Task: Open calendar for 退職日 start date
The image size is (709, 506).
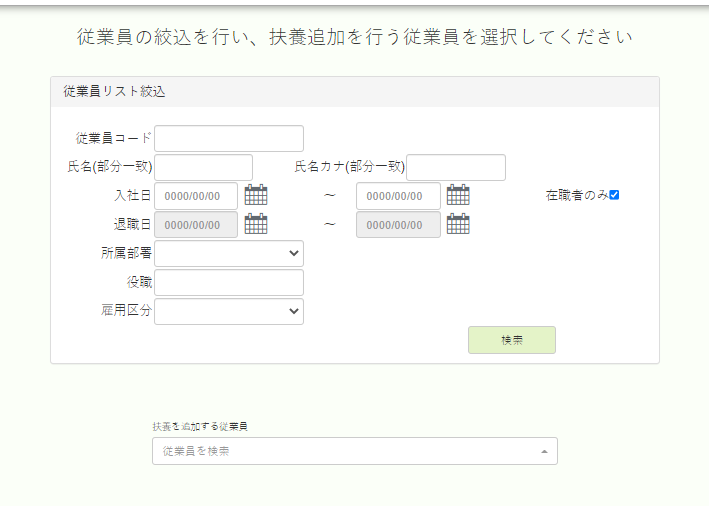Action: point(256,224)
